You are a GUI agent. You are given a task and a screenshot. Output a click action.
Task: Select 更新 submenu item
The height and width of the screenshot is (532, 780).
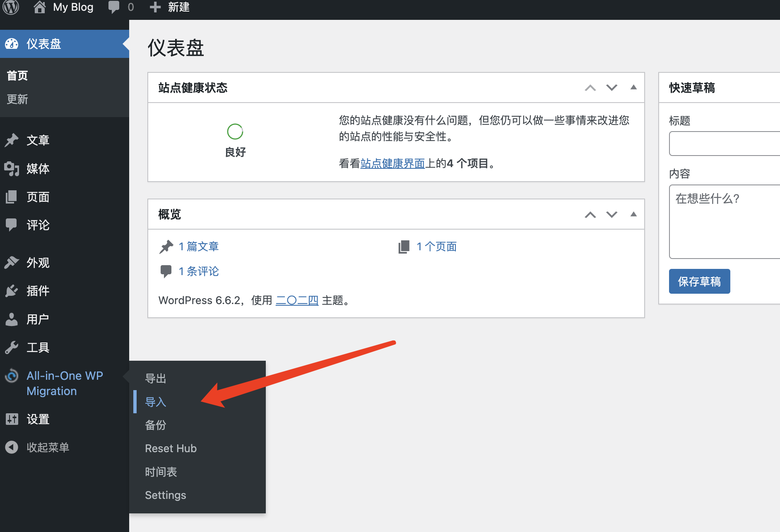click(17, 99)
